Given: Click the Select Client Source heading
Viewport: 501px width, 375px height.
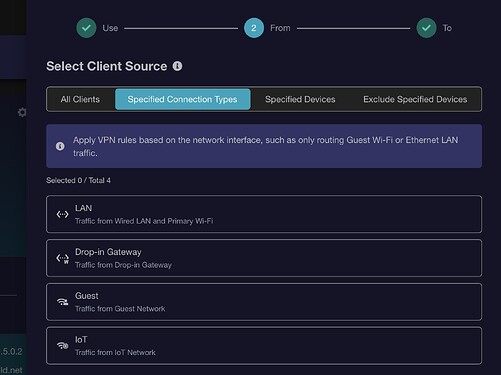Looking at the screenshot, I should (x=107, y=66).
